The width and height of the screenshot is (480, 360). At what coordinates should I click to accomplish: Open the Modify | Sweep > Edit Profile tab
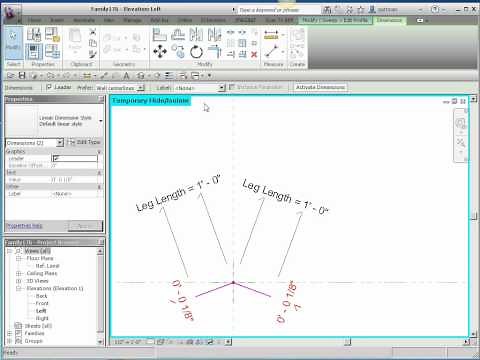pyautogui.click(x=334, y=20)
